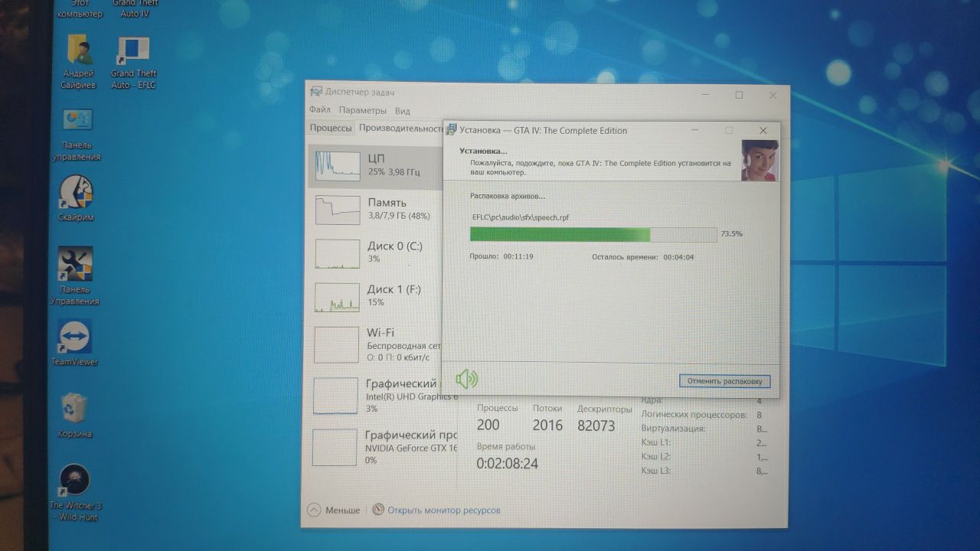Image resolution: width=980 pixels, height=551 pixels.
Task: Open the Открыть монитор ресурсов link
Action: pyautogui.click(x=444, y=510)
